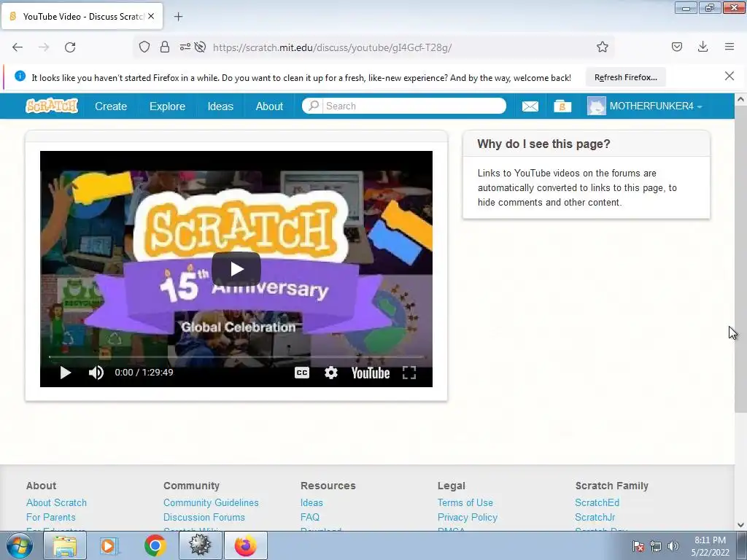Bookmark this page with star icon
Image resolution: width=747 pixels, height=560 pixels.
[x=602, y=47]
